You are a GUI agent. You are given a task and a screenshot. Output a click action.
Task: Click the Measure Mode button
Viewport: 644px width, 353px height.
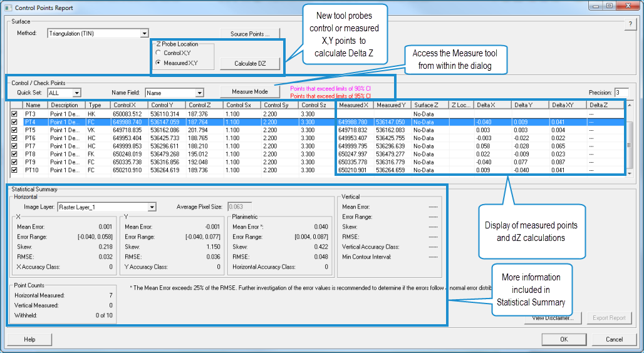250,91
